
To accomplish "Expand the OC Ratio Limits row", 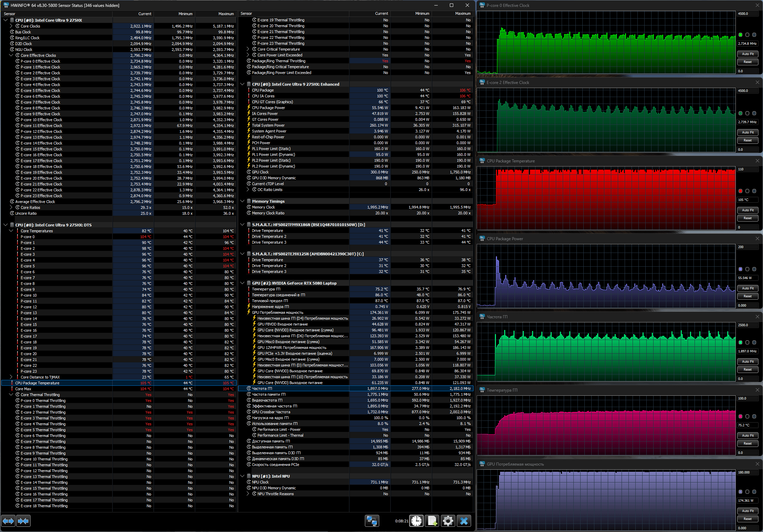I will point(248,190).
